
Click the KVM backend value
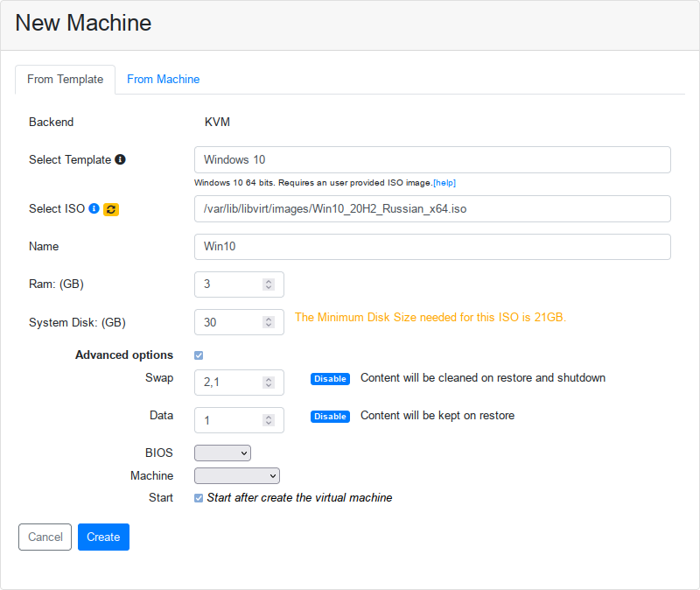tap(217, 122)
